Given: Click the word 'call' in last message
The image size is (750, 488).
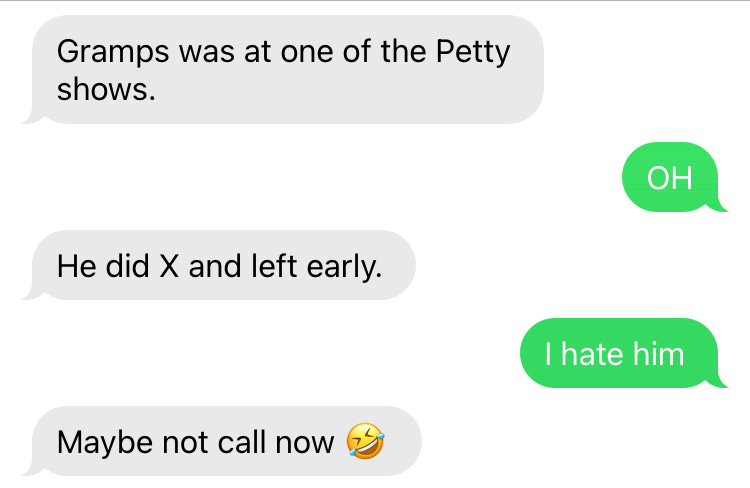Looking at the screenshot, I should pyautogui.click(x=242, y=442).
